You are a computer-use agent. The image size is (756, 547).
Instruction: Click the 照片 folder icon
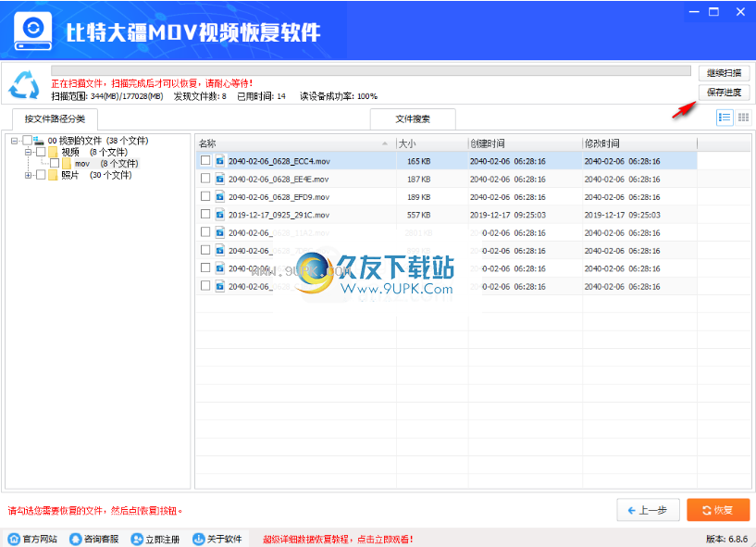tap(53, 175)
